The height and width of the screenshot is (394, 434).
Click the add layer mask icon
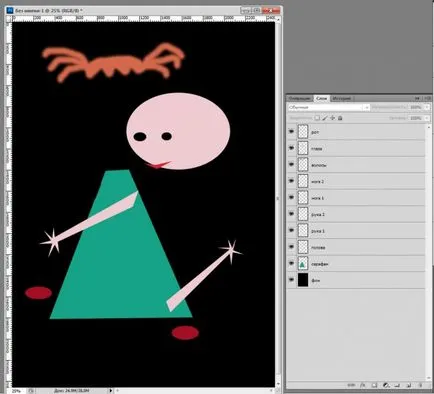374,385
